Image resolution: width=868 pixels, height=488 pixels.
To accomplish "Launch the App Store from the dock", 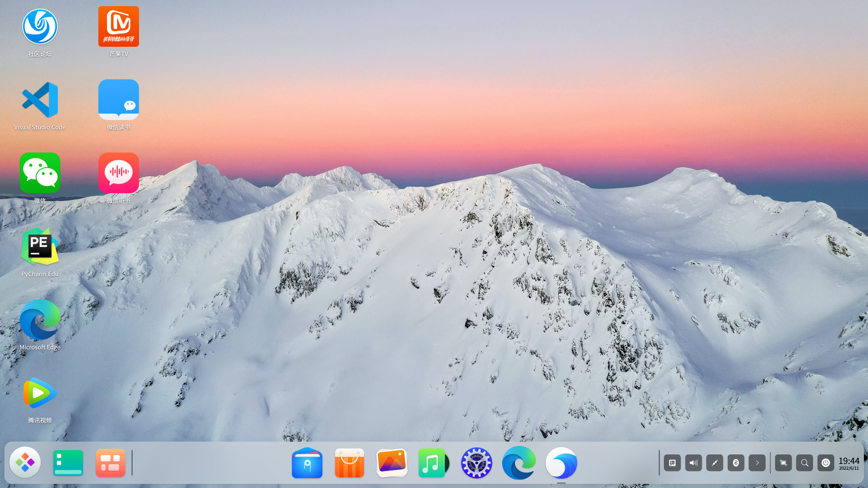I will pyautogui.click(x=349, y=463).
